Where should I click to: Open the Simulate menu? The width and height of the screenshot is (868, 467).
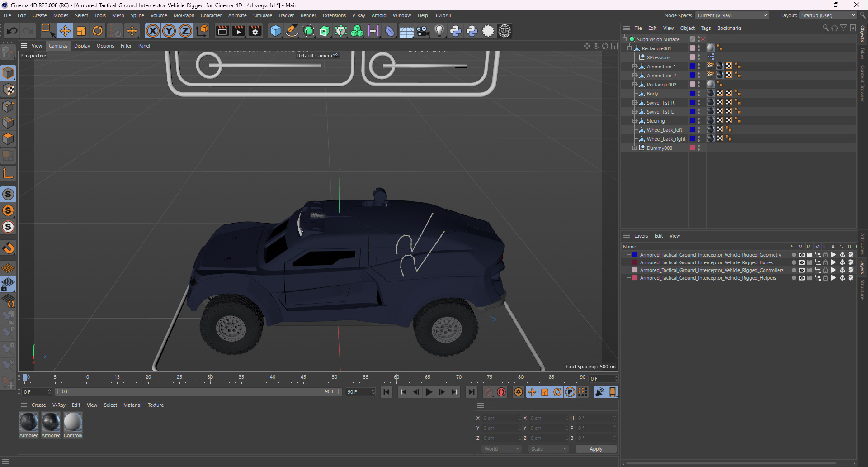262,15
